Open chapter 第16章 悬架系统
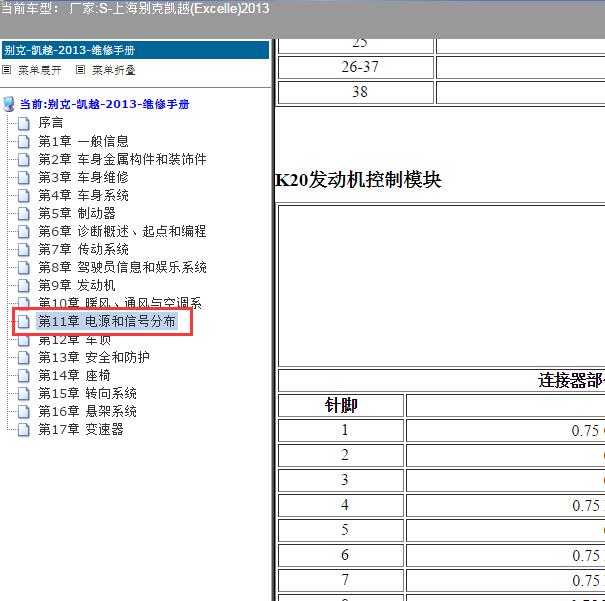 coord(87,412)
